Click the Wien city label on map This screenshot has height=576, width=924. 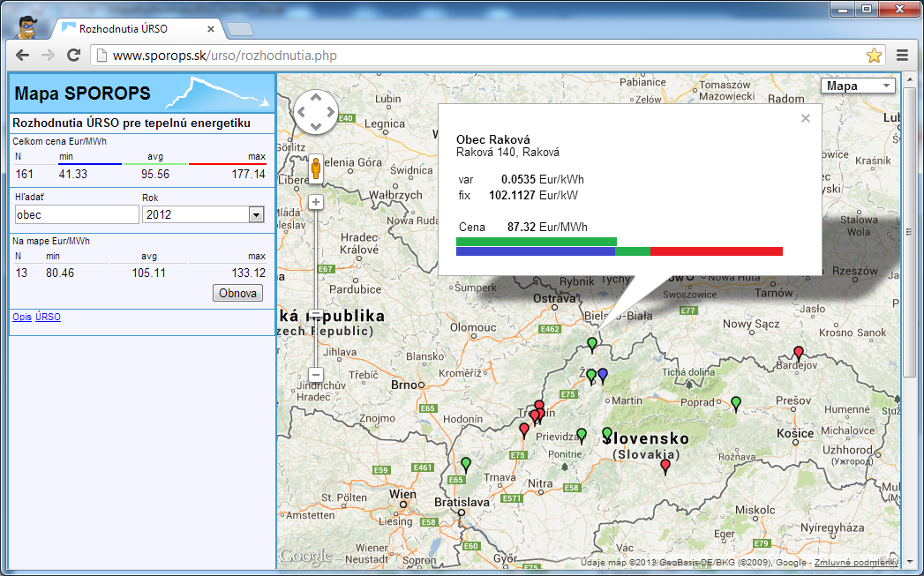402,494
